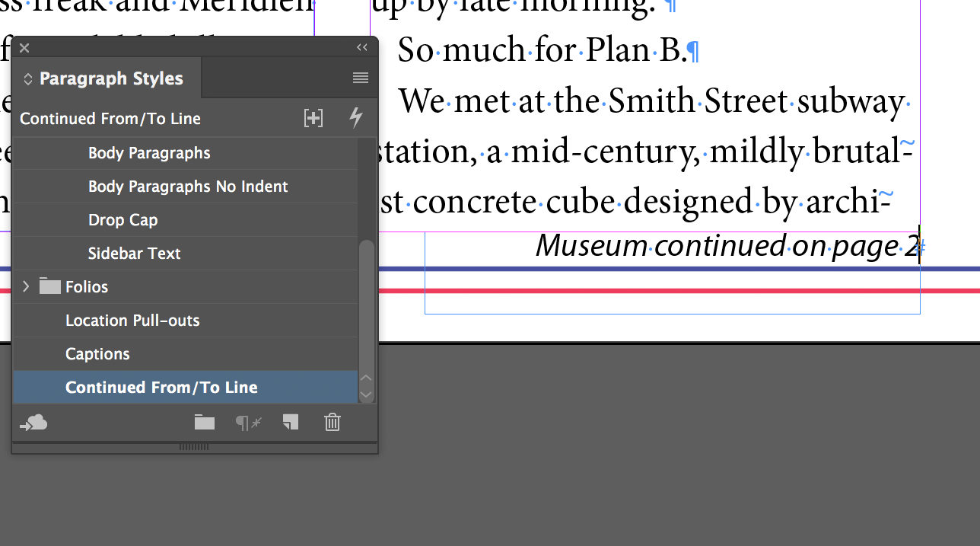Expand the Folios style group
Image resolution: width=980 pixels, height=546 pixels.
point(26,286)
